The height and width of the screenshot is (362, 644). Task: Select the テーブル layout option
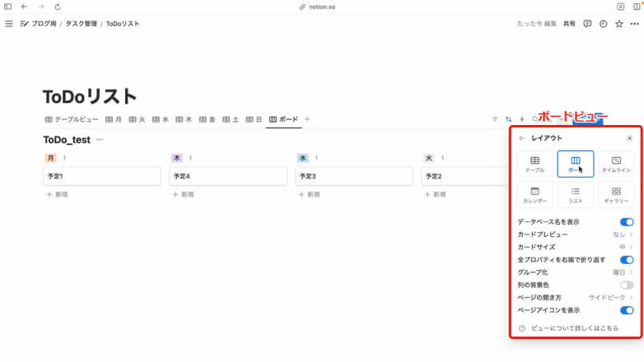click(x=534, y=164)
